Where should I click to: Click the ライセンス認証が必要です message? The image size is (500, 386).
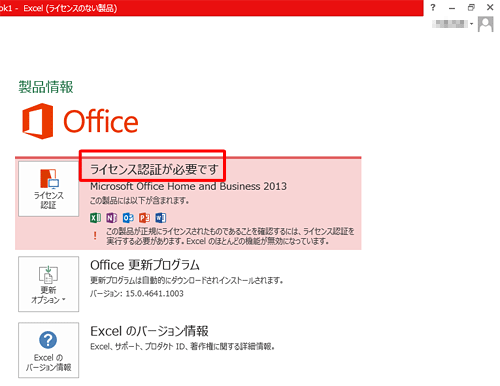[154, 169]
